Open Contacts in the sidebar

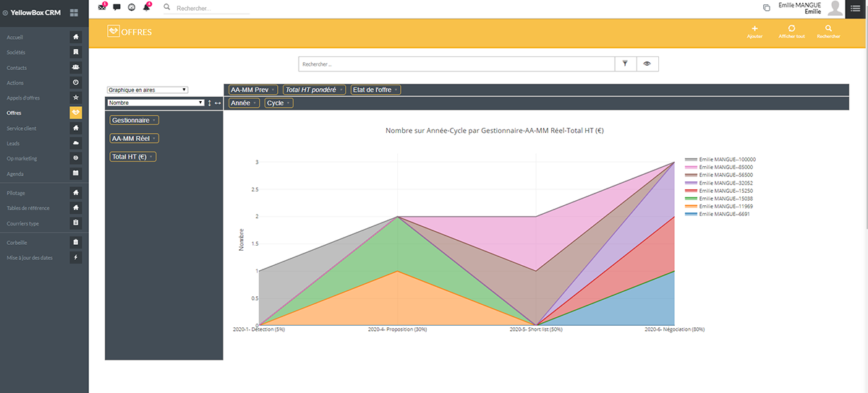17,67
